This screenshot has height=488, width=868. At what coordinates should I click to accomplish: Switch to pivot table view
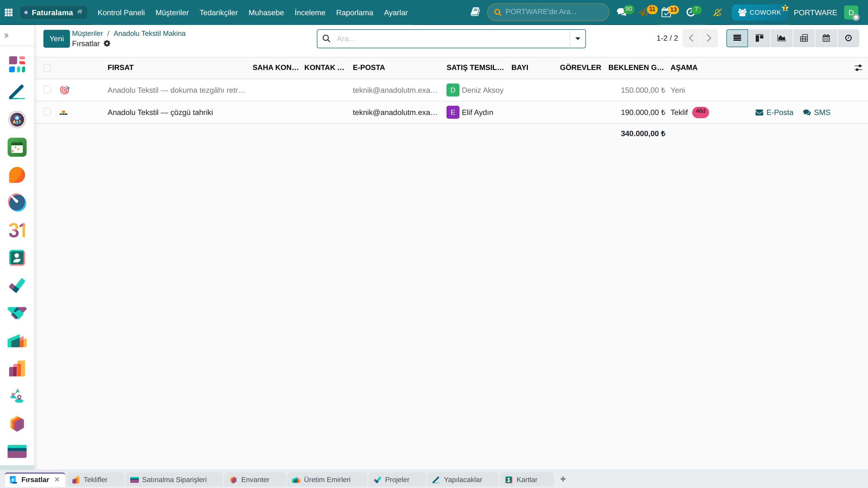804,38
